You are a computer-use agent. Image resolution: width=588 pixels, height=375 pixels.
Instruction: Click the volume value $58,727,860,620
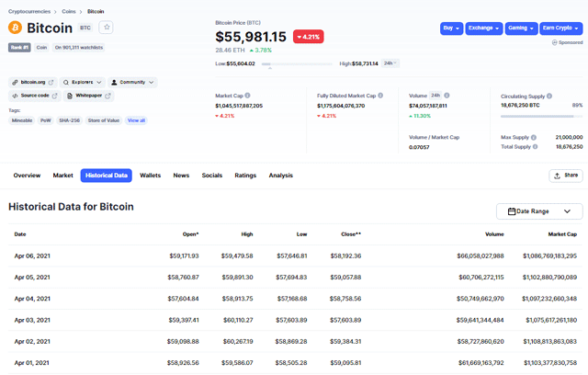481,342
